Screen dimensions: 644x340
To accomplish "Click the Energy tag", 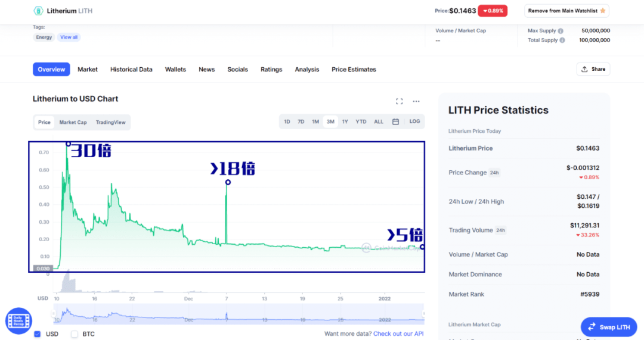I will [x=44, y=38].
